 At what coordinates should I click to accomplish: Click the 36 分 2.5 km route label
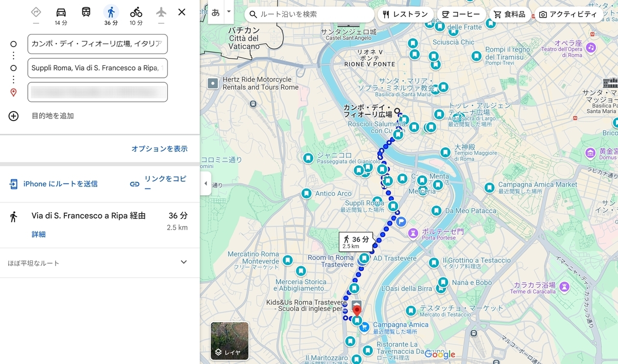click(356, 242)
